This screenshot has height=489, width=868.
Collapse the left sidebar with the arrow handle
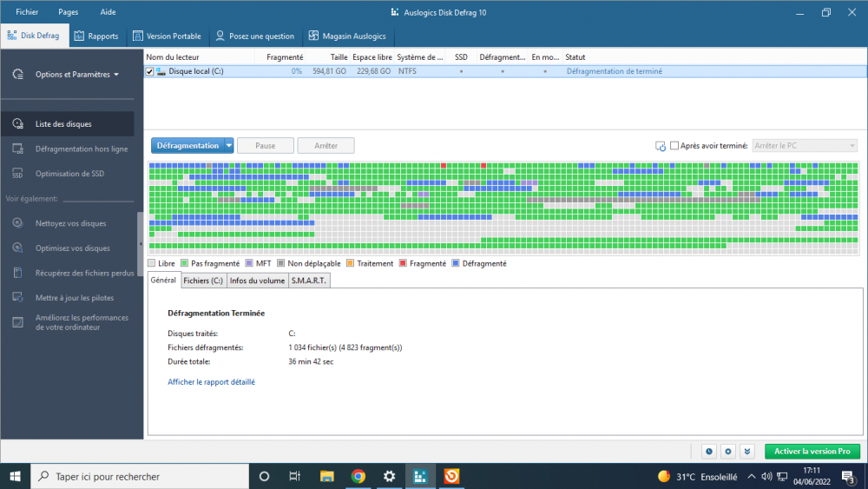pos(141,245)
